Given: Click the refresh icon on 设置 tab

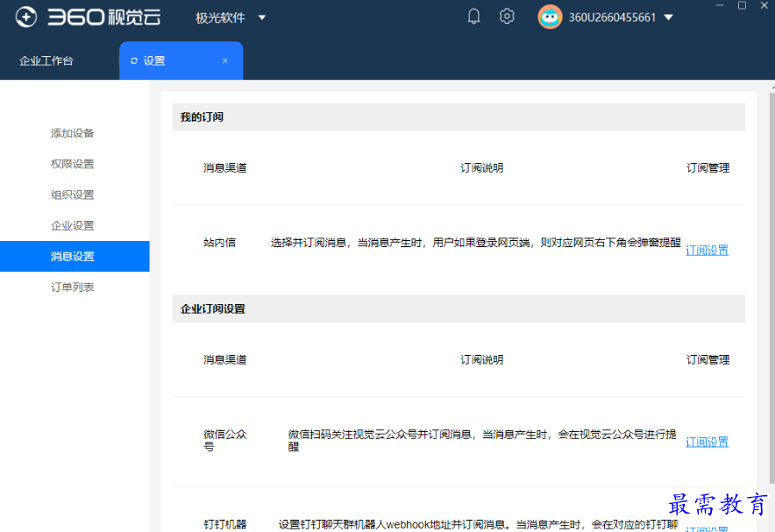Looking at the screenshot, I should coord(133,60).
